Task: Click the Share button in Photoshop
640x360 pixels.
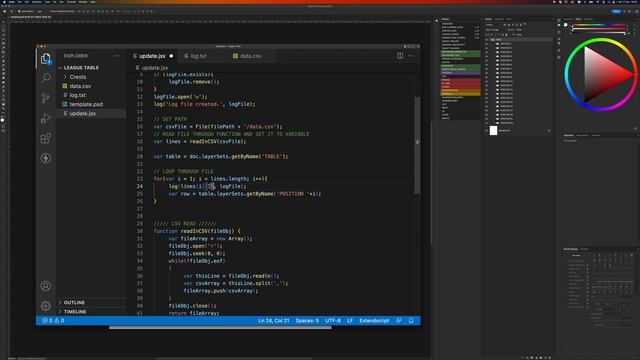Action: (x=616, y=11)
